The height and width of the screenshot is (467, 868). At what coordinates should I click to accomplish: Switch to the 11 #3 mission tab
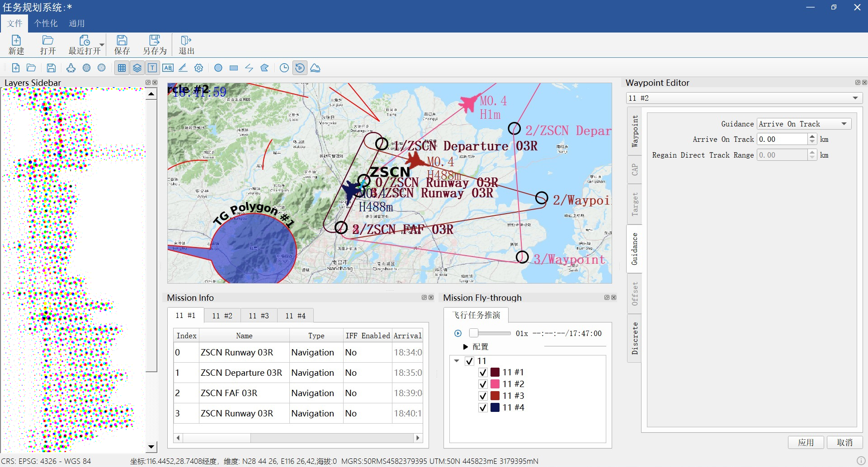click(x=259, y=316)
